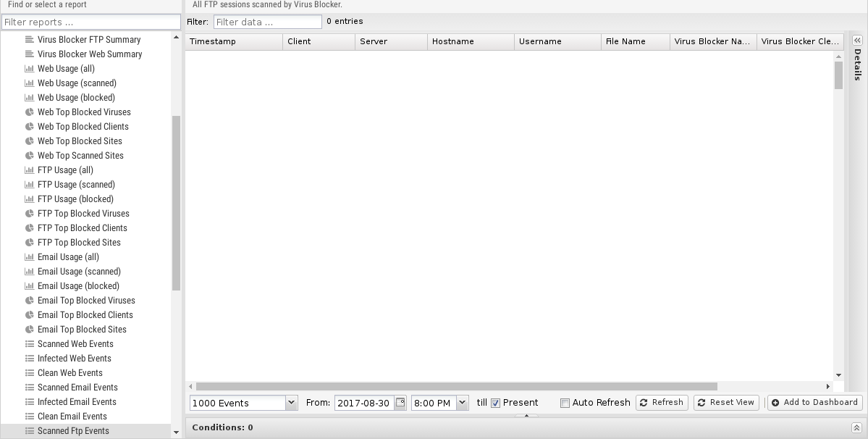Image resolution: width=868 pixels, height=439 pixels.
Task: Click the Web Top Scanned Sites pie icon
Action: (30, 156)
